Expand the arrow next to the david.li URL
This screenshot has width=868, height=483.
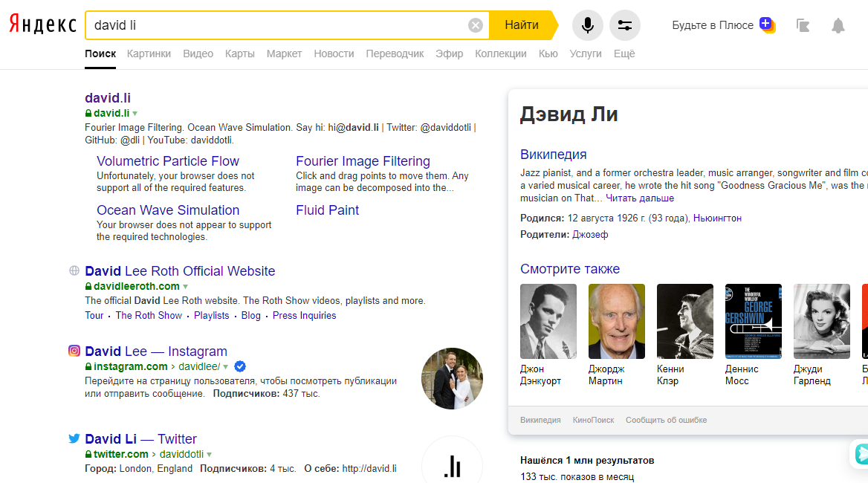(x=135, y=114)
